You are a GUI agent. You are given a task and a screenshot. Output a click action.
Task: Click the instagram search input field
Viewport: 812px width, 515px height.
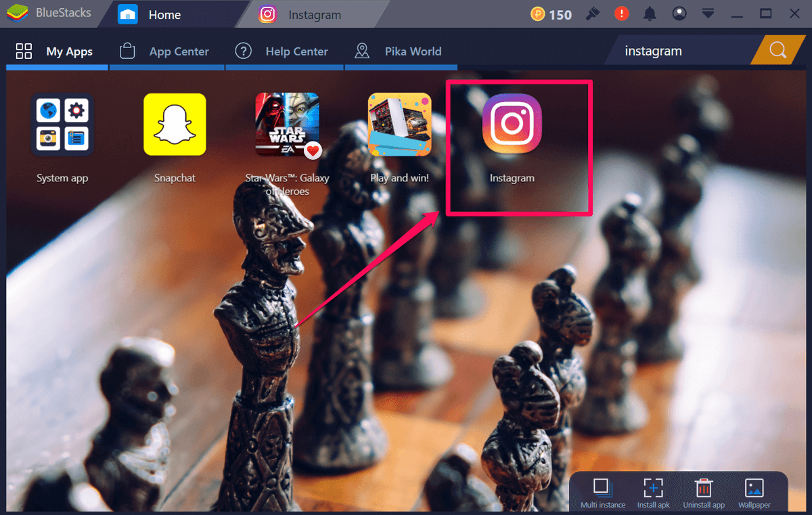coord(679,51)
